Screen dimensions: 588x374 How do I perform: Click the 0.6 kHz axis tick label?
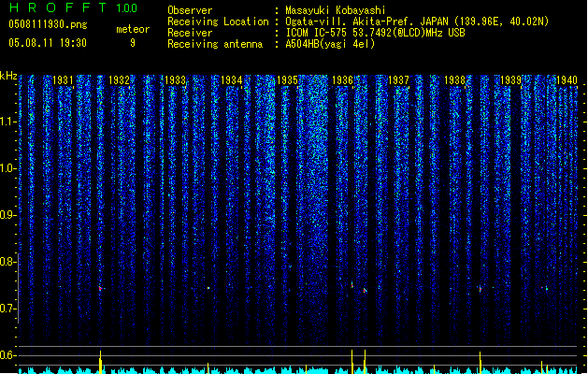point(7,355)
